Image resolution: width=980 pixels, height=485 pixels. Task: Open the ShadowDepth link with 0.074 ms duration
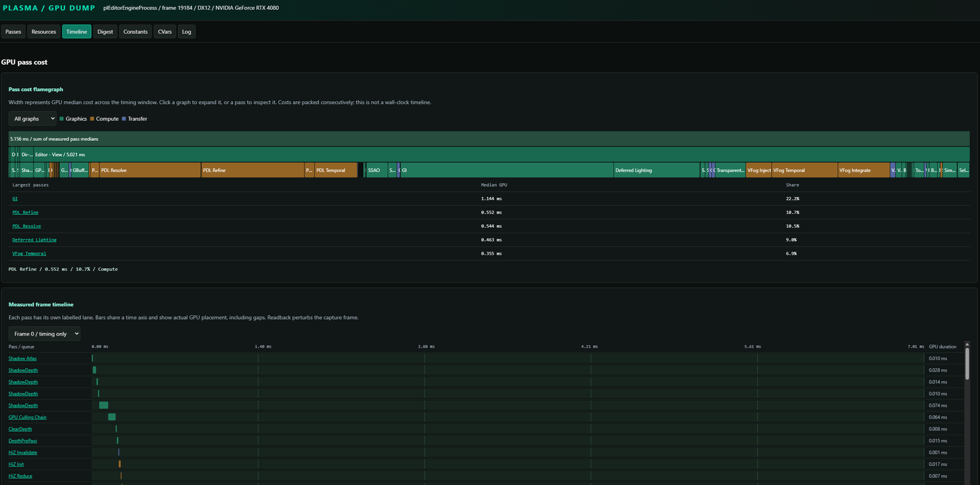pyautogui.click(x=23, y=406)
